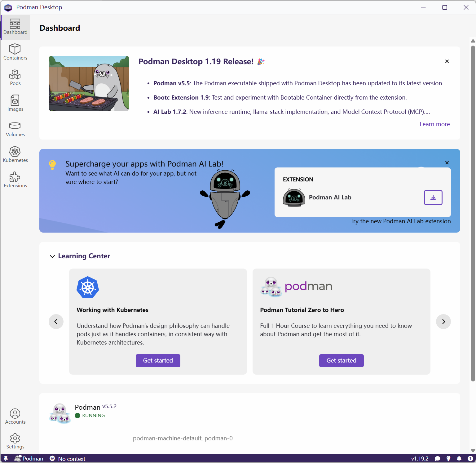Click the dashboard vertical scrollbar
The height and width of the screenshot is (463, 476).
473,213
